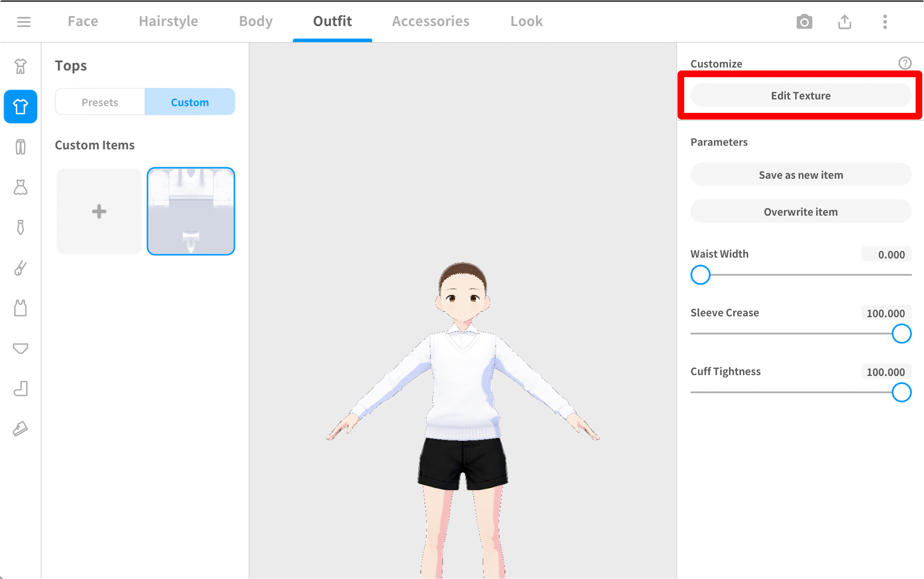Select the Dress one-piece category icon
924x579 pixels.
click(x=20, y=188)
